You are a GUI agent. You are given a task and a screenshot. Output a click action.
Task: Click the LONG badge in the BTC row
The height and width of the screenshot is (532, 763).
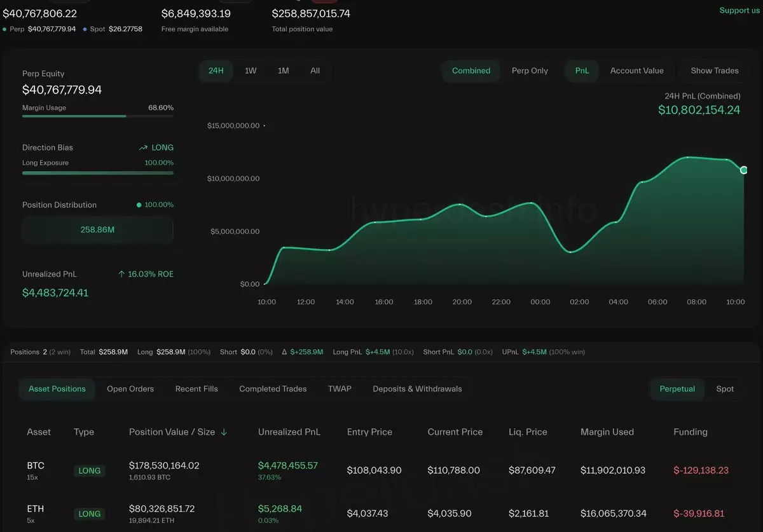tap(89, 471)
